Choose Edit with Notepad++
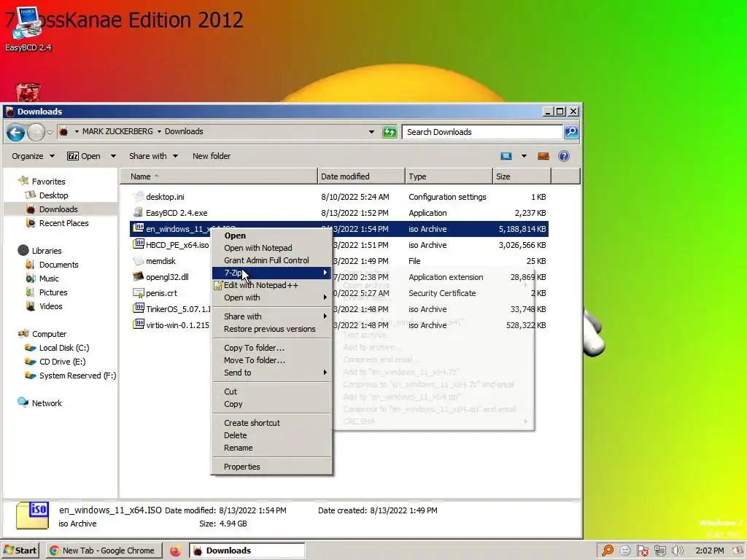 click(271, 285)
